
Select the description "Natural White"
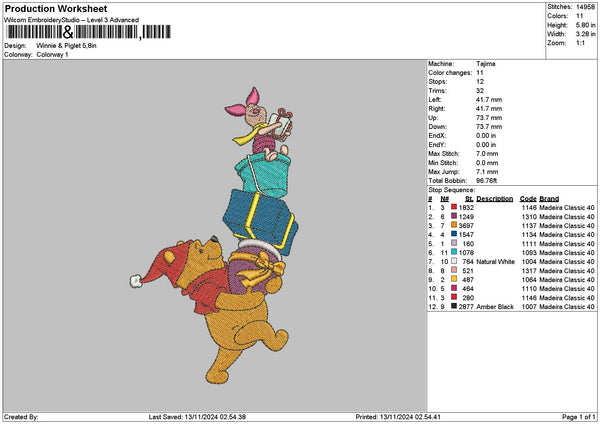(496, 261)
